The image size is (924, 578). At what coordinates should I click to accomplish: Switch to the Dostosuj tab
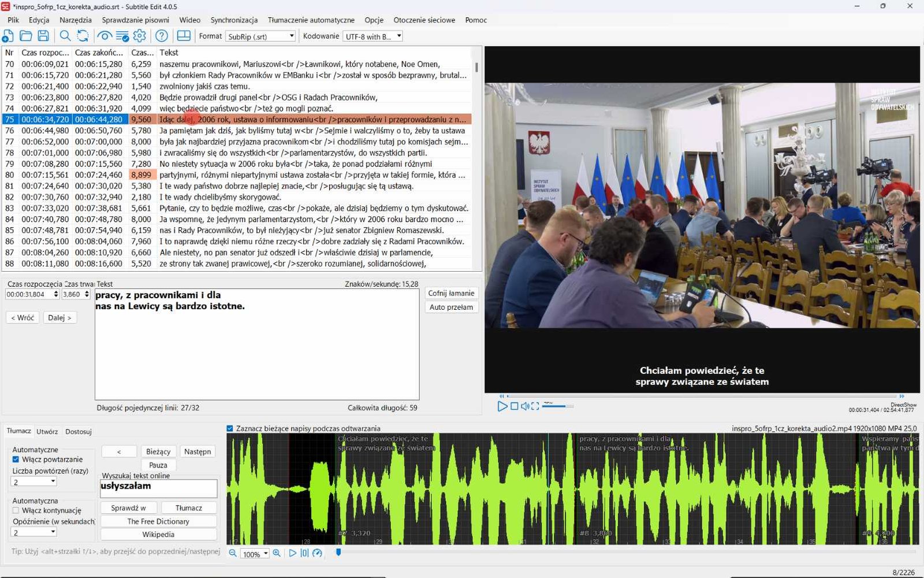pyautogui.click(x=79, y=431)
